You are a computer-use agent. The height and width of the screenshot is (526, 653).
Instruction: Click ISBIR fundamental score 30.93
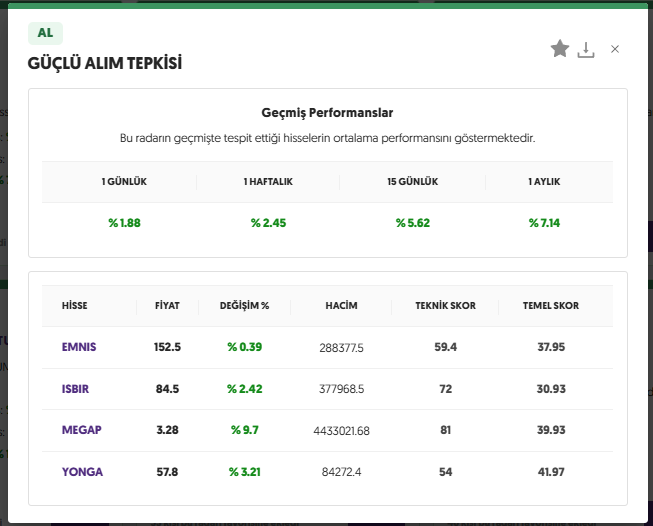click(x=551, y=389)
